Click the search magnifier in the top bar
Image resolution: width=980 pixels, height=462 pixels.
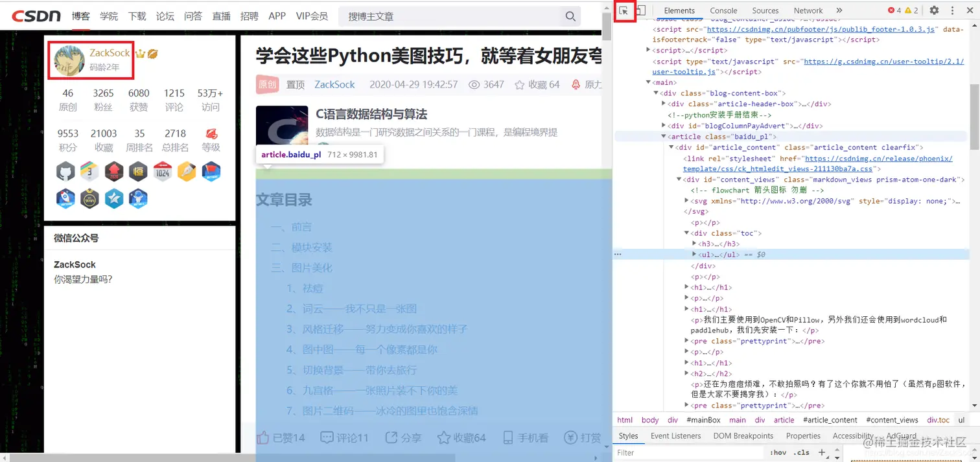click(570, 16)
